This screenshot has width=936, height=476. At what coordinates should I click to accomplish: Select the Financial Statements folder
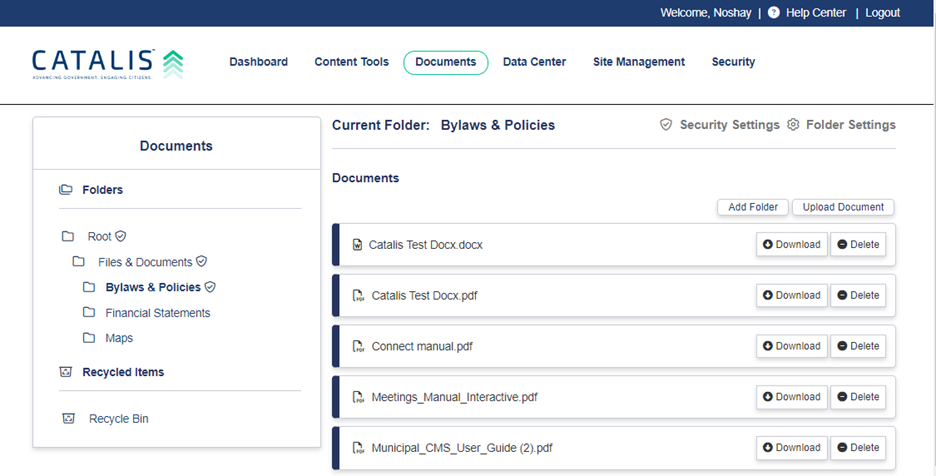157,313
